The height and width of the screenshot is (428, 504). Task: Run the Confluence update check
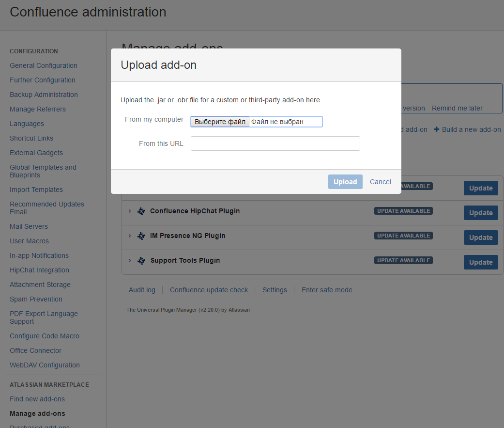[209, 289]
